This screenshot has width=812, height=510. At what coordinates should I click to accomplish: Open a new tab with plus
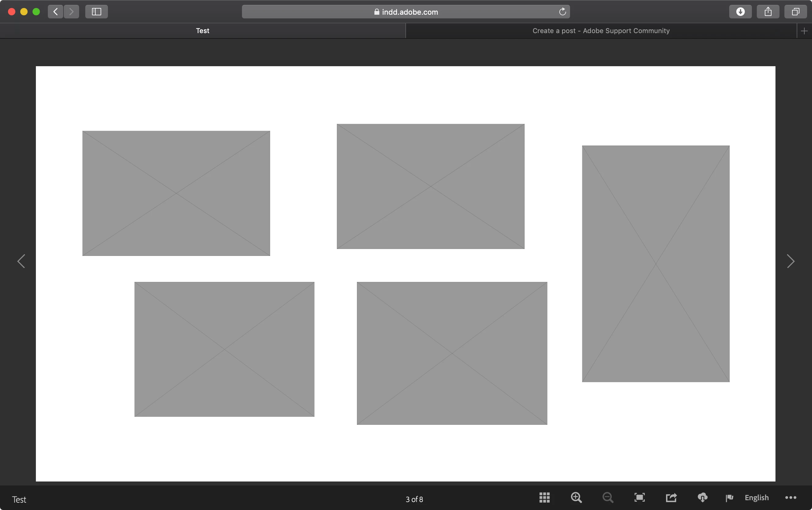[x=804, y=31]
